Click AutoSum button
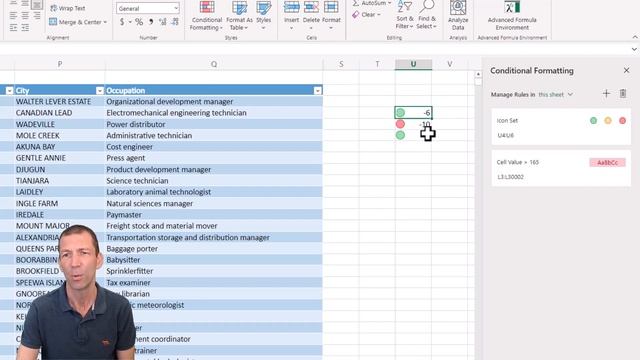This screenshot has width=640, height=360. (x=369, y=3)
